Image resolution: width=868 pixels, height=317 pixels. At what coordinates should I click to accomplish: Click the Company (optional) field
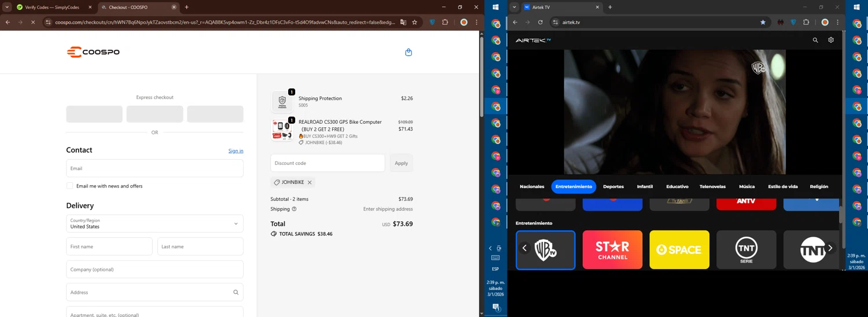[155, 270]
